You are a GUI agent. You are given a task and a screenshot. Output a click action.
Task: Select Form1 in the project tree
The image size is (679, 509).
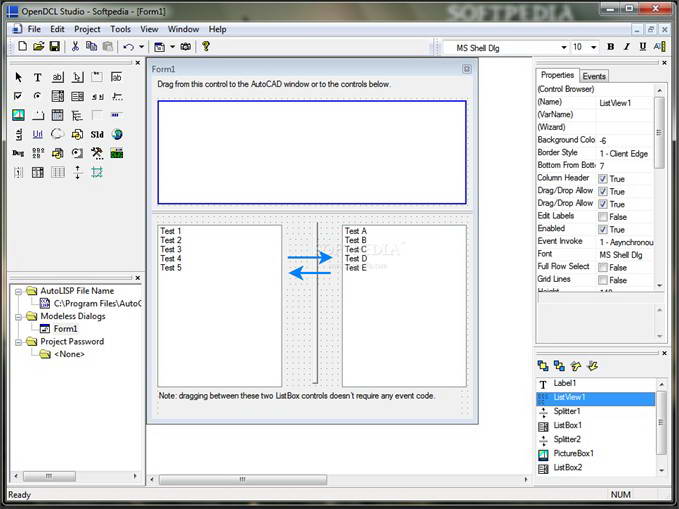65,328
